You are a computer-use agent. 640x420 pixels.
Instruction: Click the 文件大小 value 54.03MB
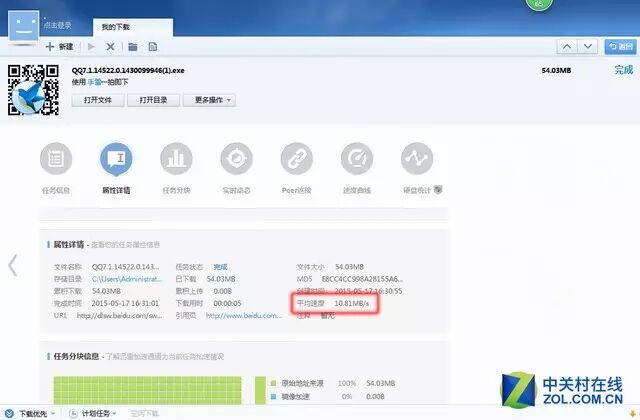349,267
